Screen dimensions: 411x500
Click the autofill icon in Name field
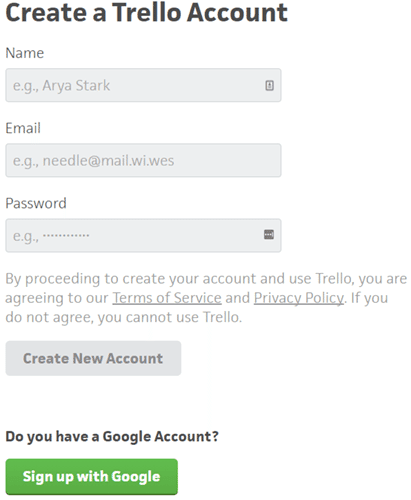click(269, 86)
